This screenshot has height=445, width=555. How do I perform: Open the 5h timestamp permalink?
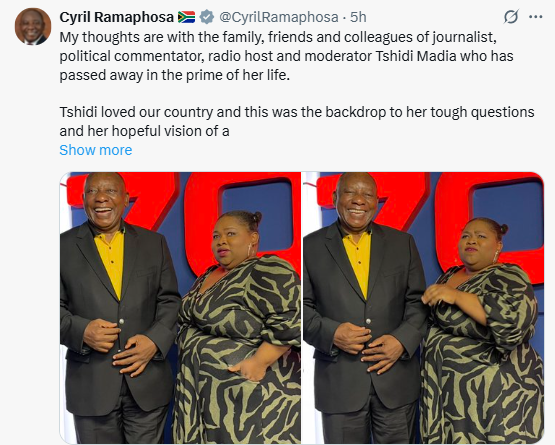pos(358,17)
